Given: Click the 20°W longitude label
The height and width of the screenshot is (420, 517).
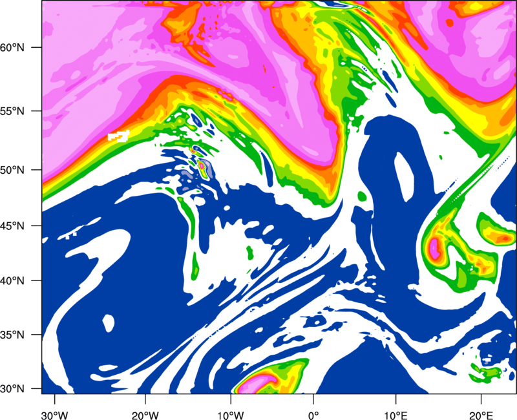Looking at the screenshot, I should click(145, 415).
